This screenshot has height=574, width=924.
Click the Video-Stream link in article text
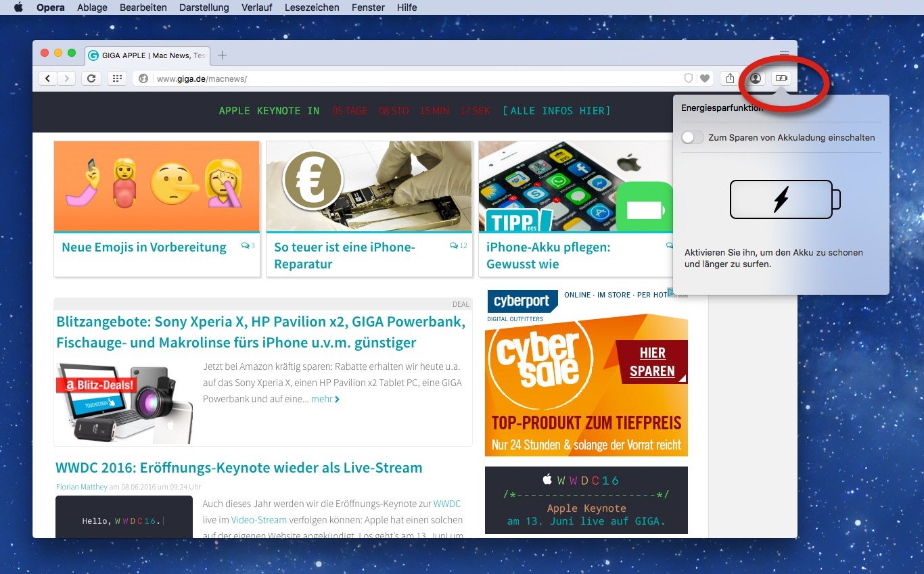(259, 520)
